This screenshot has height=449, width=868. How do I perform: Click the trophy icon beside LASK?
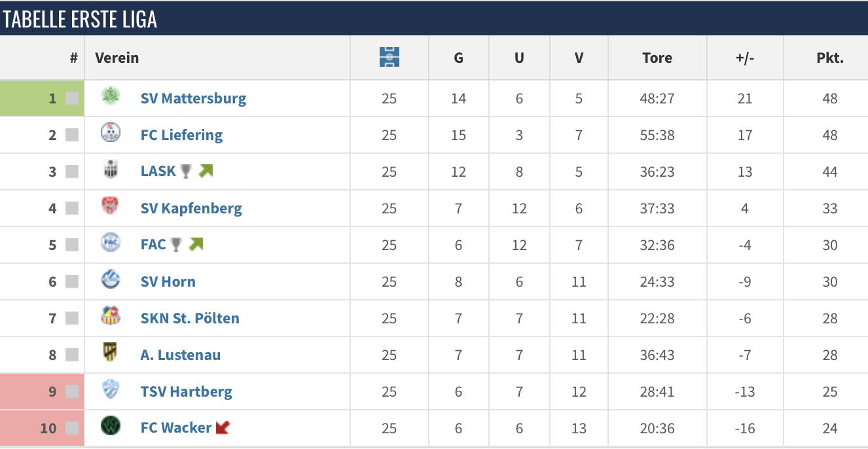click(x=187, y=171)
